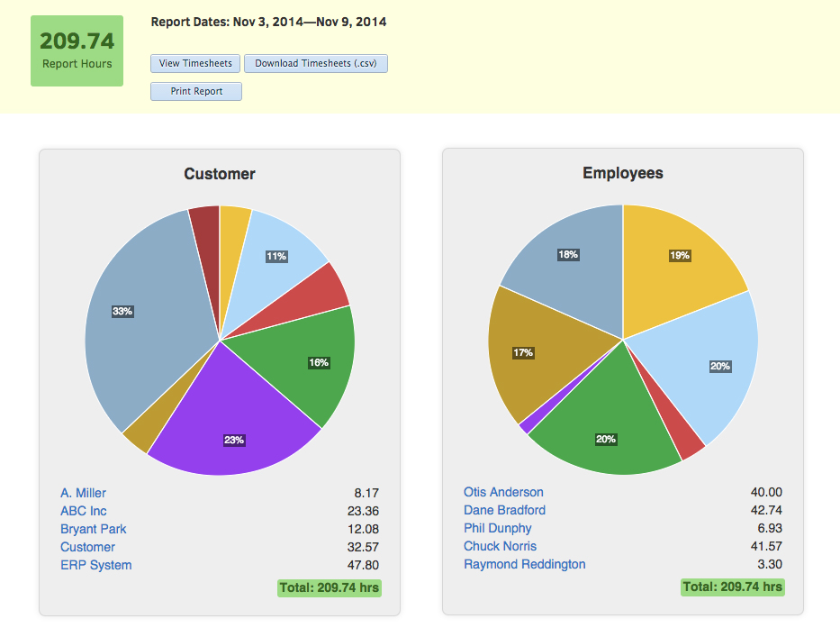Image resolution: width=840 pixels, height=637 pixels.
Task: Click the 209.74 Report Hours green box
Action: 77,50
